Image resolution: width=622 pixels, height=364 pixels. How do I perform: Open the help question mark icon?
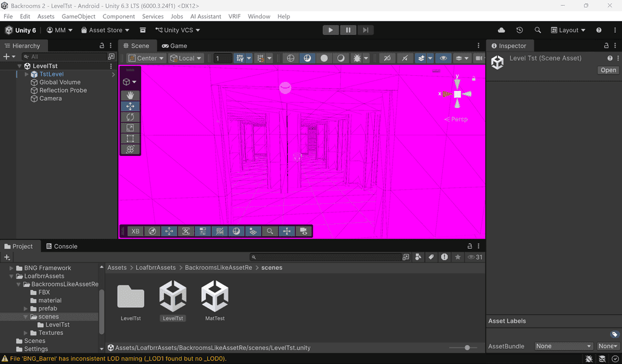598,30
